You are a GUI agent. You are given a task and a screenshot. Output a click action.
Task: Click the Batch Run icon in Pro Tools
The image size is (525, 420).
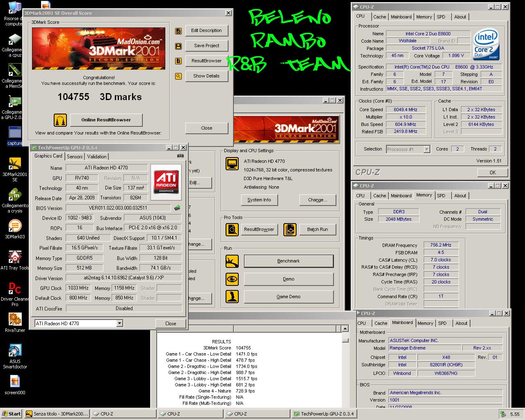coord(290,229)
